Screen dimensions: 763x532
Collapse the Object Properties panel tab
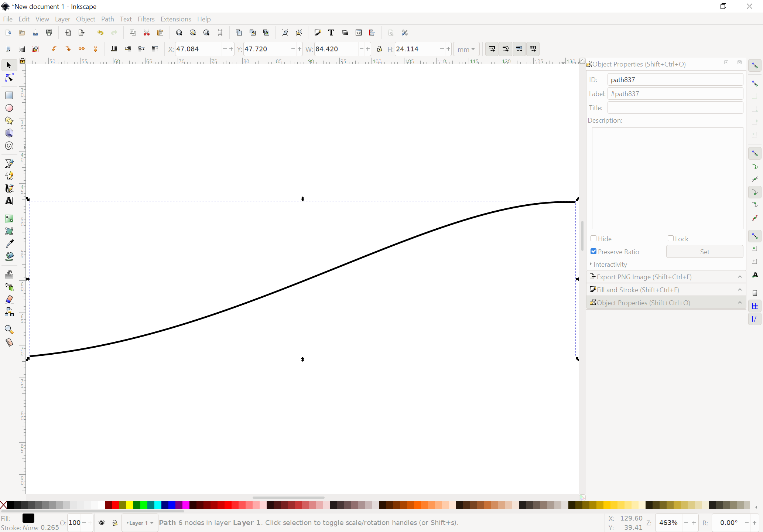click(666, 303)
